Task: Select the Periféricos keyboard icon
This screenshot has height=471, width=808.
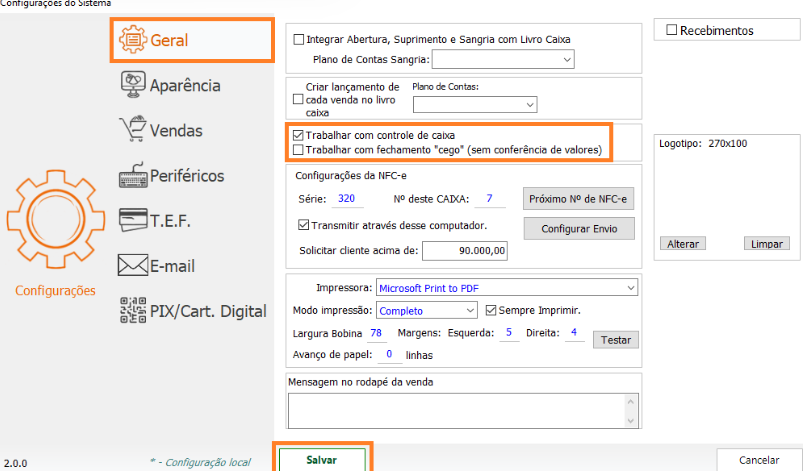Action: tap(133, 175)
